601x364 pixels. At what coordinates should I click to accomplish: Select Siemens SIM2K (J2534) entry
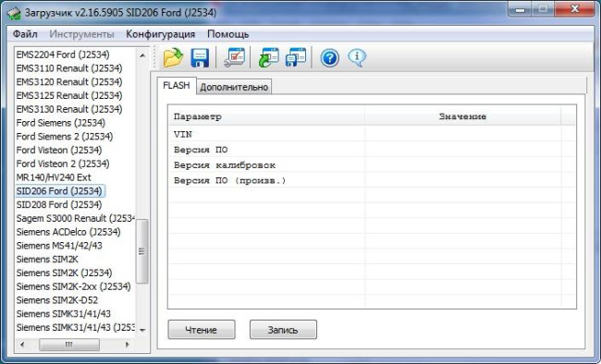coord(64,273)
